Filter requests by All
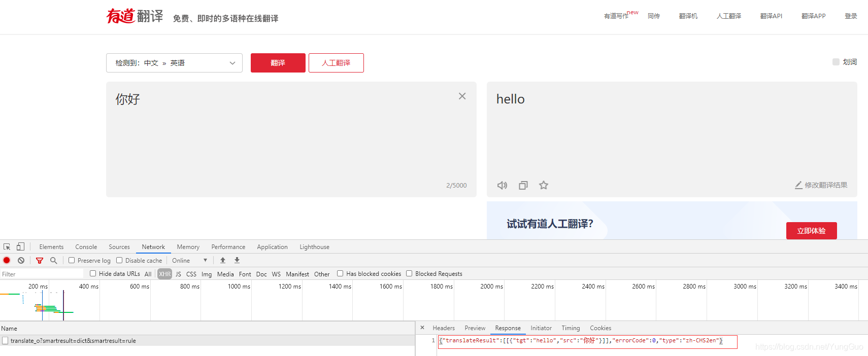This screenshot has width=868, height=356. tap(148, 274)
